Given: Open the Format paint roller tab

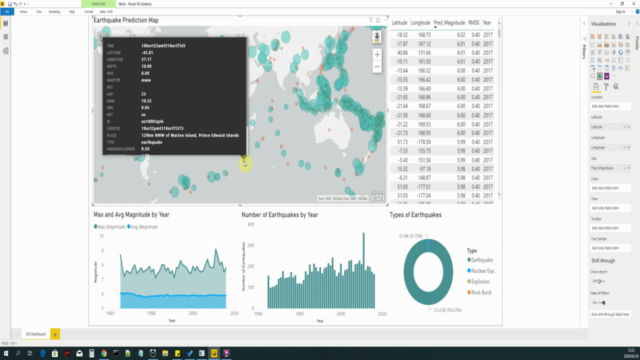Looking at the screenshot, I should [606, 87].
